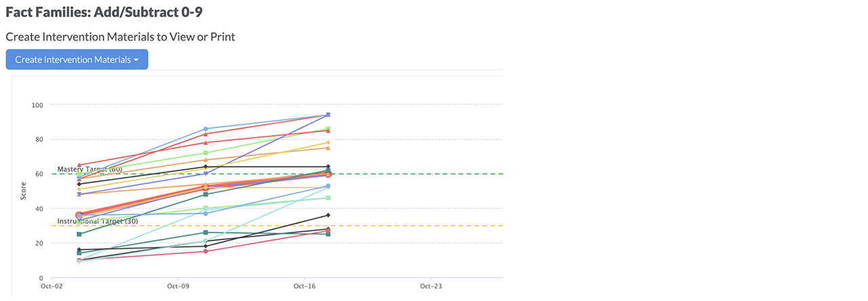
Task: Select the blue circle point at Oct-09 scoring 86
Action: 205,129
